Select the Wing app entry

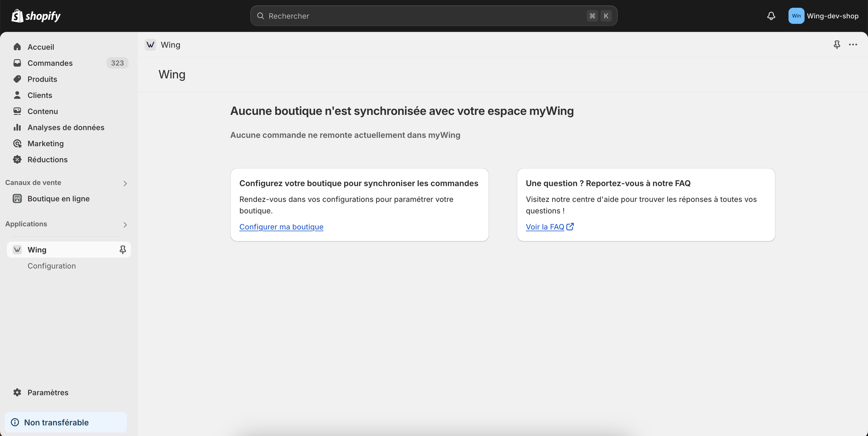(x=69, y=250)
